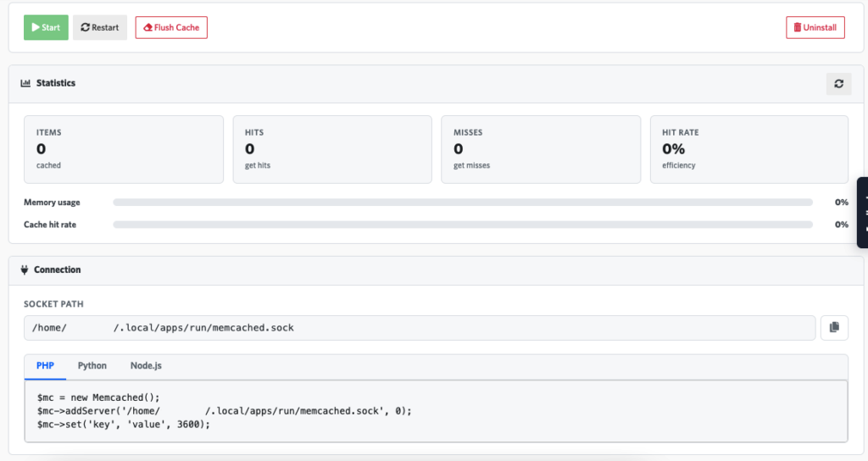Screen dimensions: 868x461
Task: Switch to the Node.js tab
Action: (x=146, y=366)
